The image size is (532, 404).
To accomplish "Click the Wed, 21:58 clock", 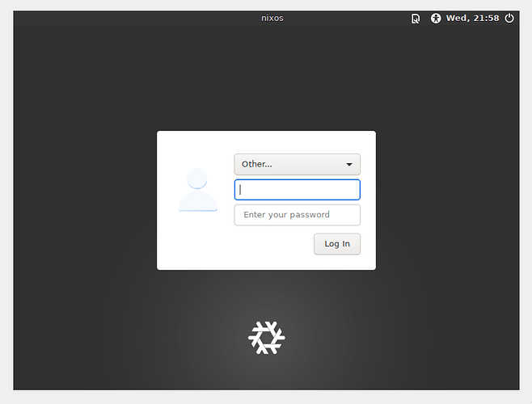I will click(x=472, y=19).
